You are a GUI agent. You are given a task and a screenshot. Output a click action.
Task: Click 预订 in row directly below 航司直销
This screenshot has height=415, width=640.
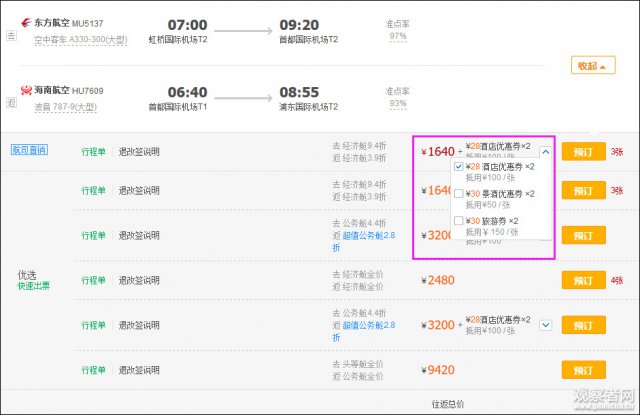pos(583,191)
